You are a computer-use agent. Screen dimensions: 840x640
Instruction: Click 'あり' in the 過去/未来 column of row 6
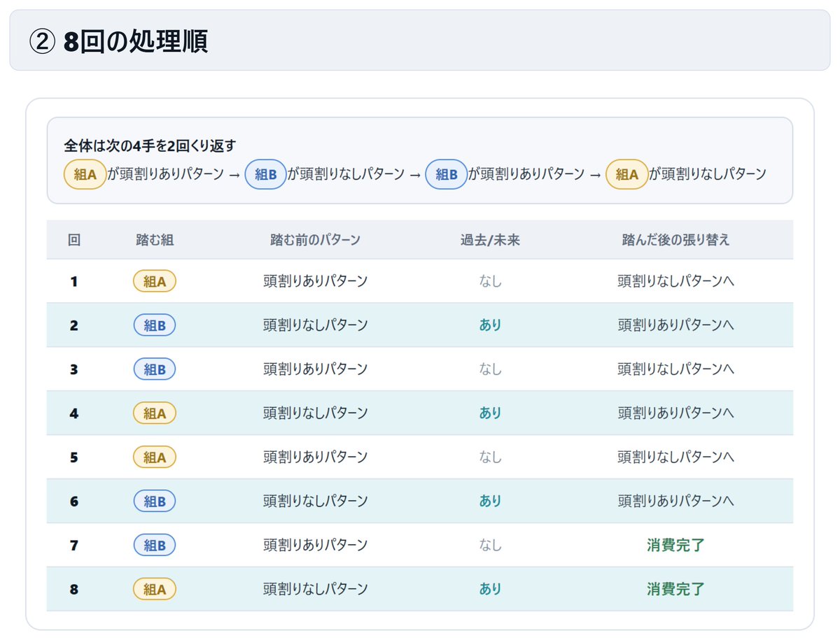coord(490,502)
